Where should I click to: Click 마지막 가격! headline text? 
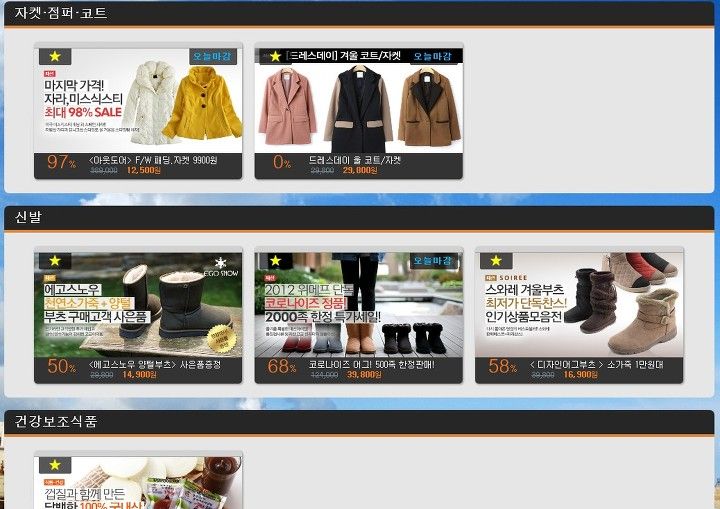74,85
